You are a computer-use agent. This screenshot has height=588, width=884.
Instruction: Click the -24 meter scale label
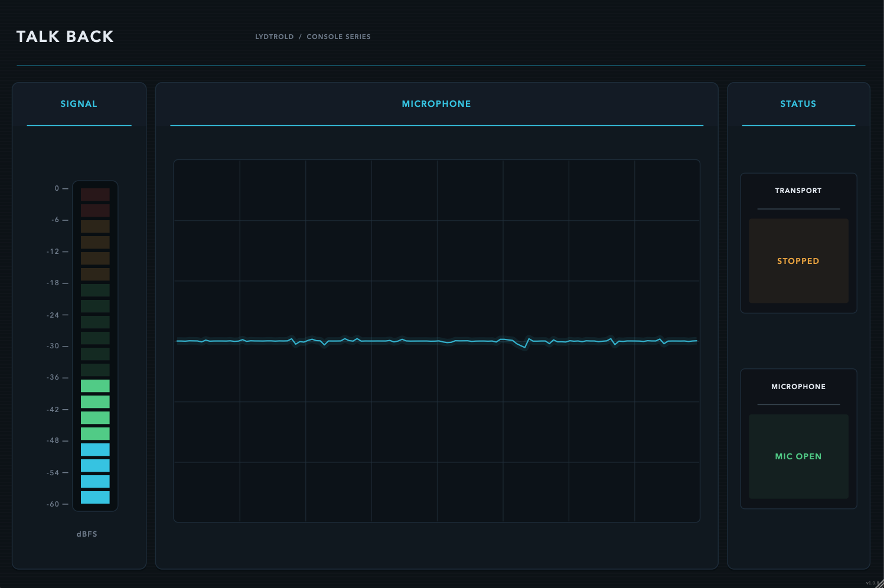(x=53, y=315)
